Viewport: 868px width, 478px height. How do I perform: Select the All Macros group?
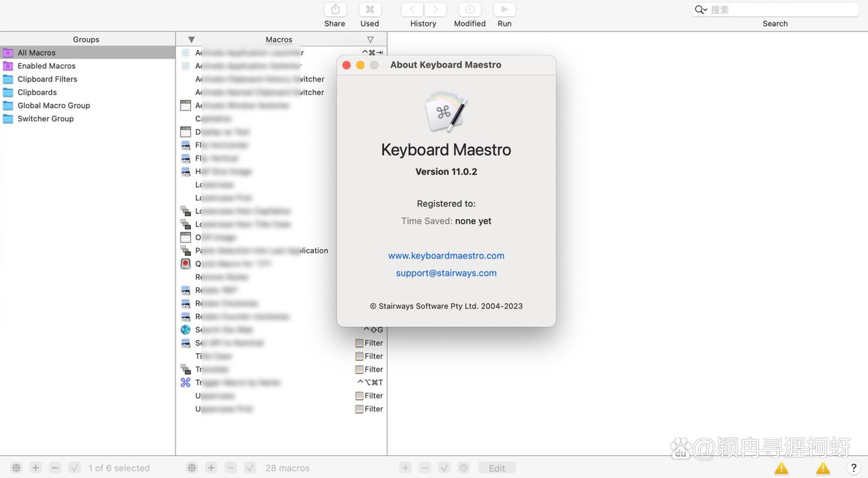point(88,53)
